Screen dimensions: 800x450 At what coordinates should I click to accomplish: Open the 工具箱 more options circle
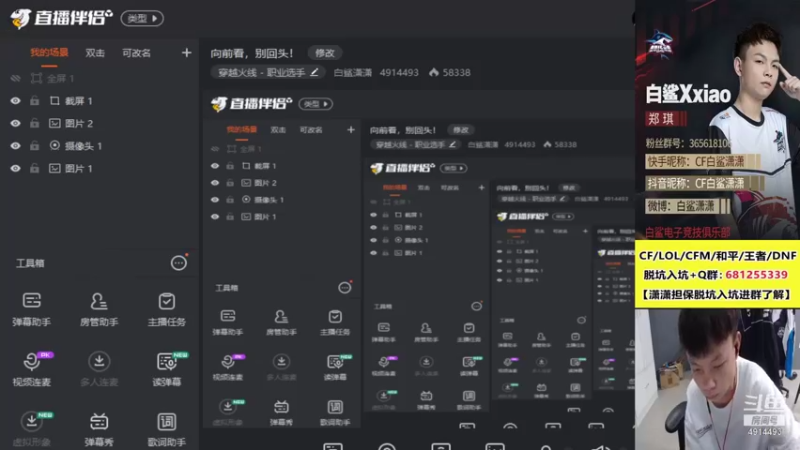point(179,263)
